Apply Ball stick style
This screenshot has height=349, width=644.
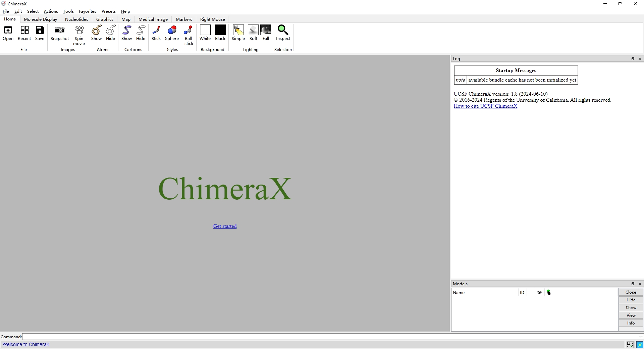tap(189, 35)
